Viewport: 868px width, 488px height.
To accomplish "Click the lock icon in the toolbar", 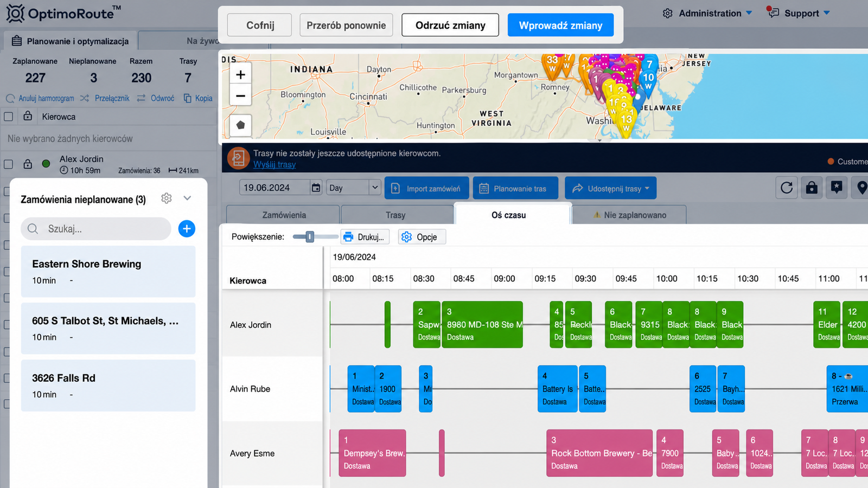I will point(812,188).
